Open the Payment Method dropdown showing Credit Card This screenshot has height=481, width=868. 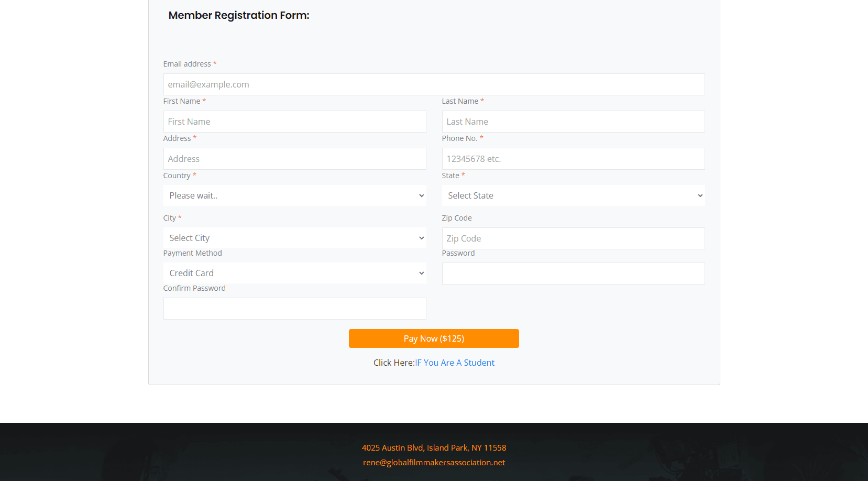[294, 273]
